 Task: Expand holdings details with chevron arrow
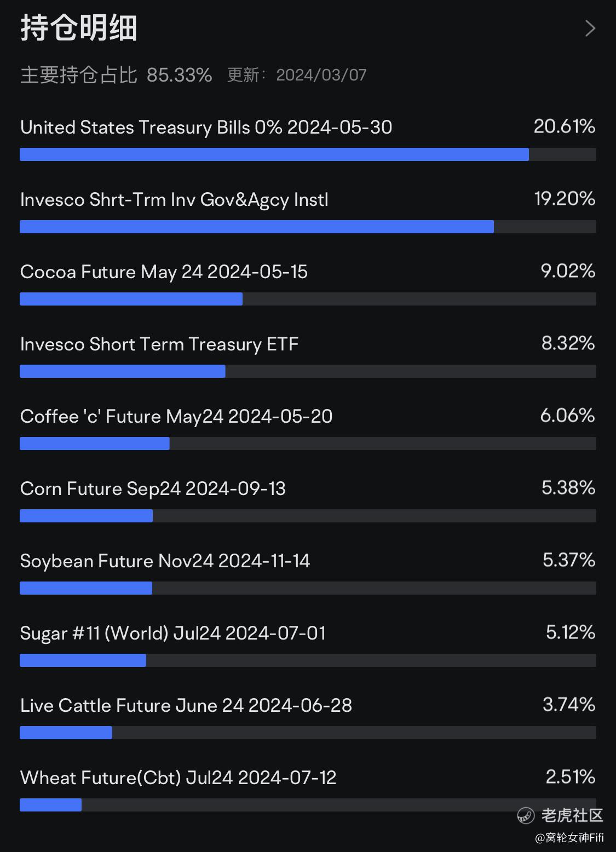[589, 28]
